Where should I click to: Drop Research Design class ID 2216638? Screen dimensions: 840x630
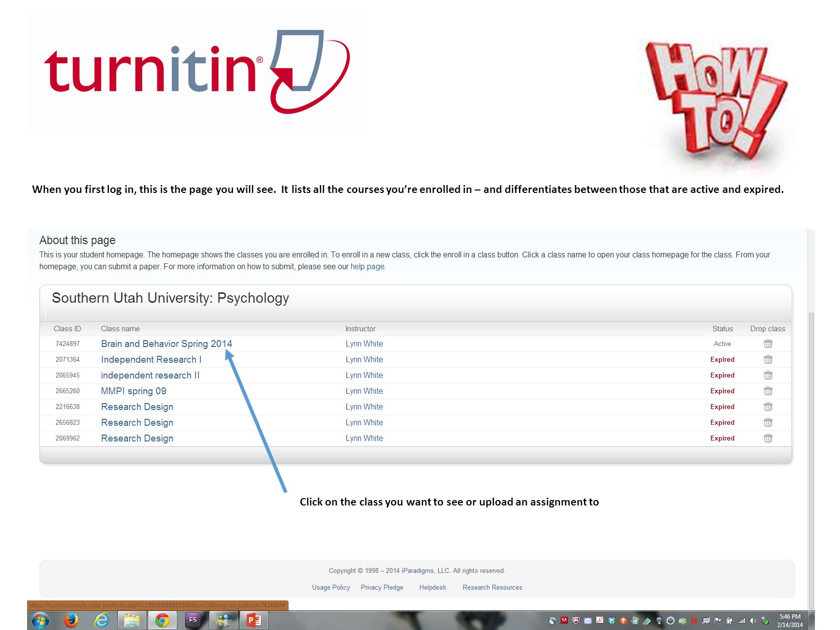[x=768, y=407]
